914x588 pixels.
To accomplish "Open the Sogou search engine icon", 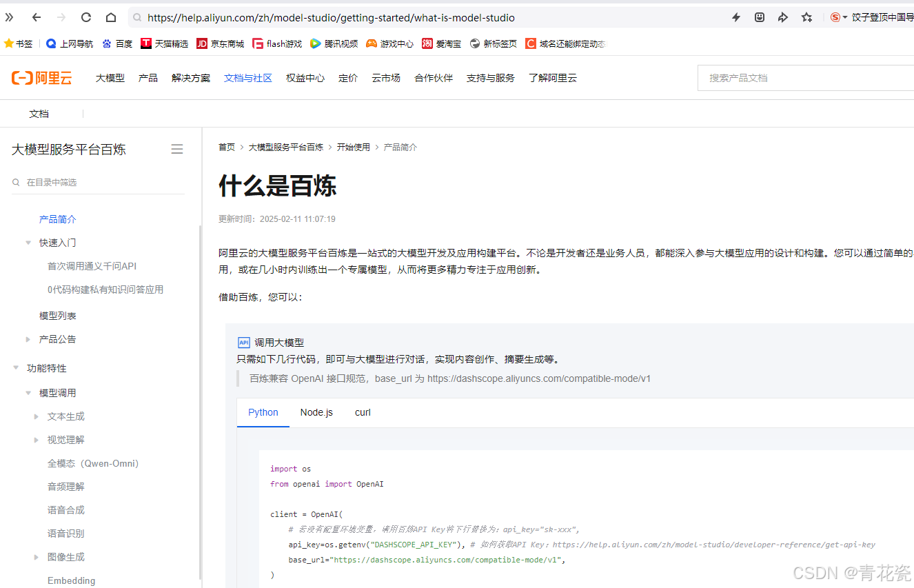I will (x=835, y=17).
